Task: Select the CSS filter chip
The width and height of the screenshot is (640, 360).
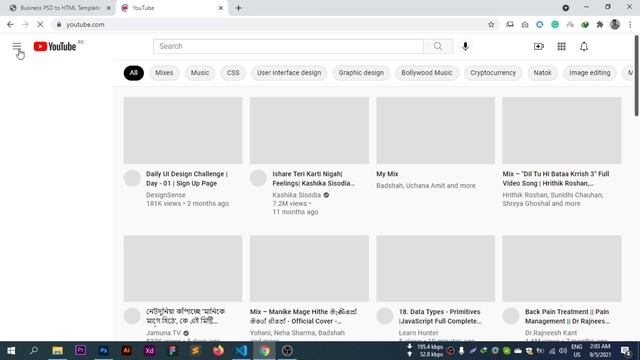Action: pos(233,73)
